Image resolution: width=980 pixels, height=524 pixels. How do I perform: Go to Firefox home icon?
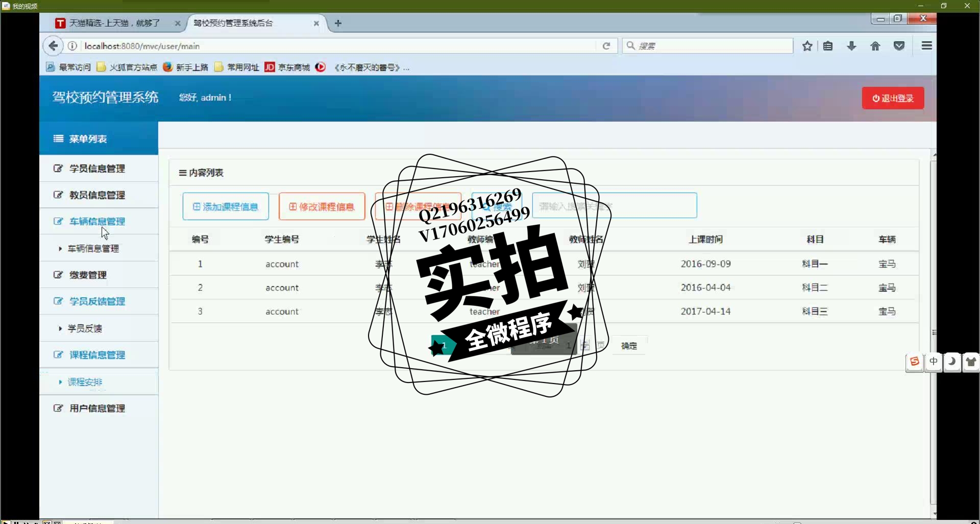(875, 46)
